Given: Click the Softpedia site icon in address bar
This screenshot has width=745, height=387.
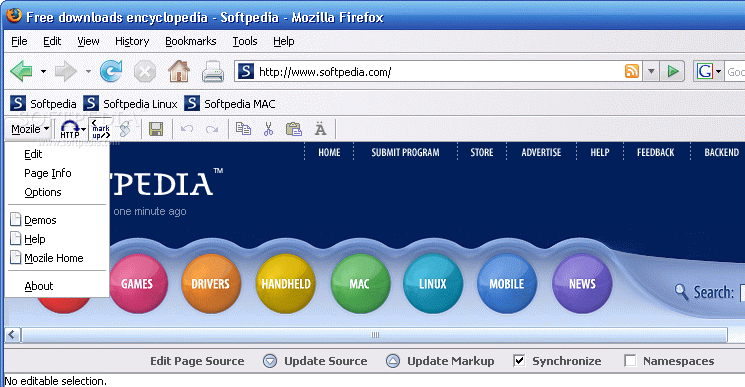Looking at the screenshot, I should tap(246, 72).
